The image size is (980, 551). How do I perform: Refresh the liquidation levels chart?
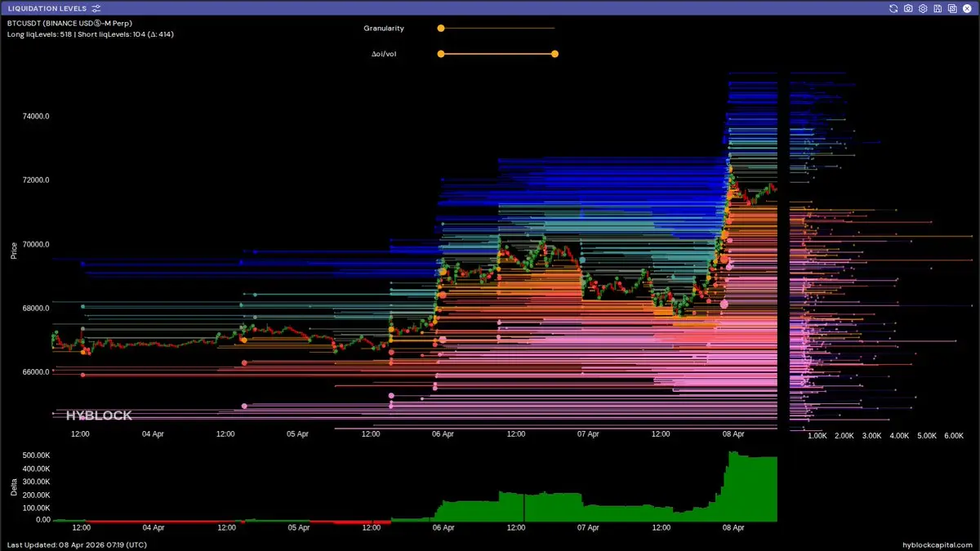[894, 8]
